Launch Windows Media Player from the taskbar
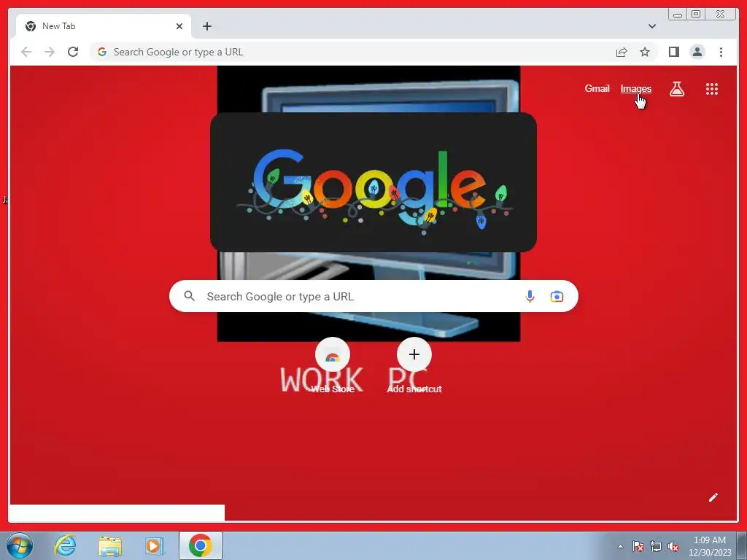Viewport: 747px width, 560px height. 154,545
